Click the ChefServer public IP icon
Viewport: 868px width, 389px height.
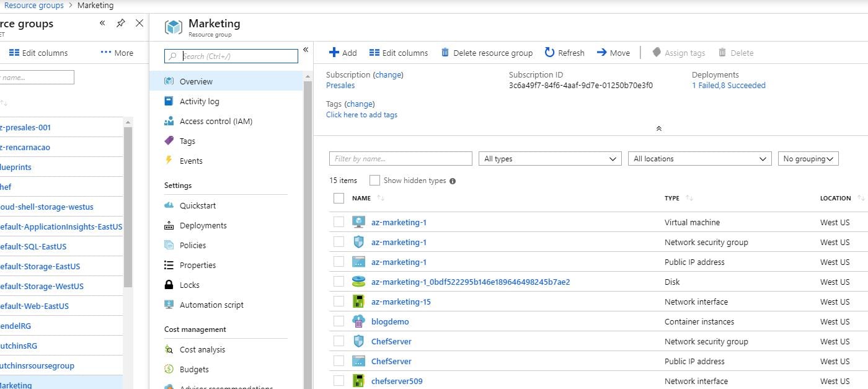pyautogui.click(x=358, y=361)
